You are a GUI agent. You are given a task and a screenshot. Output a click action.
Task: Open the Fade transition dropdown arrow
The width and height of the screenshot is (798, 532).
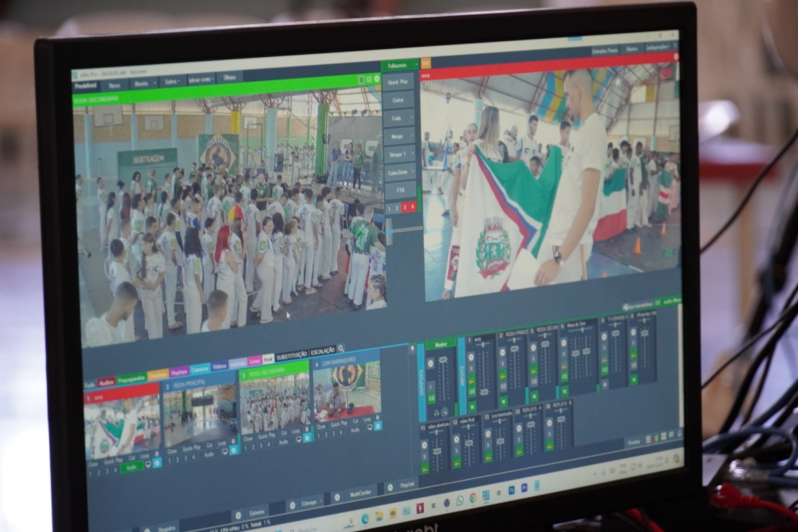(x=413, y=118)
